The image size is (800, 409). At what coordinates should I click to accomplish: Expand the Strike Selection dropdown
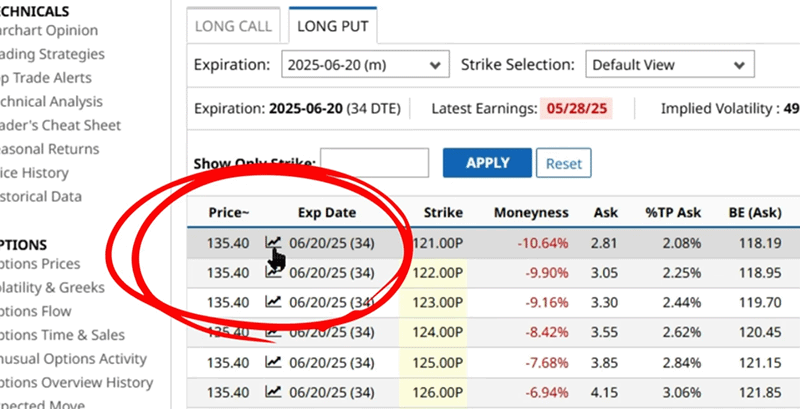pos(669,64)
